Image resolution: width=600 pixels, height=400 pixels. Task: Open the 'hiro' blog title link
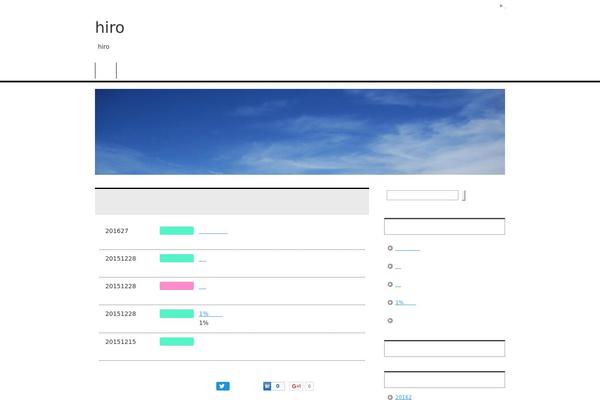[110, 28]
